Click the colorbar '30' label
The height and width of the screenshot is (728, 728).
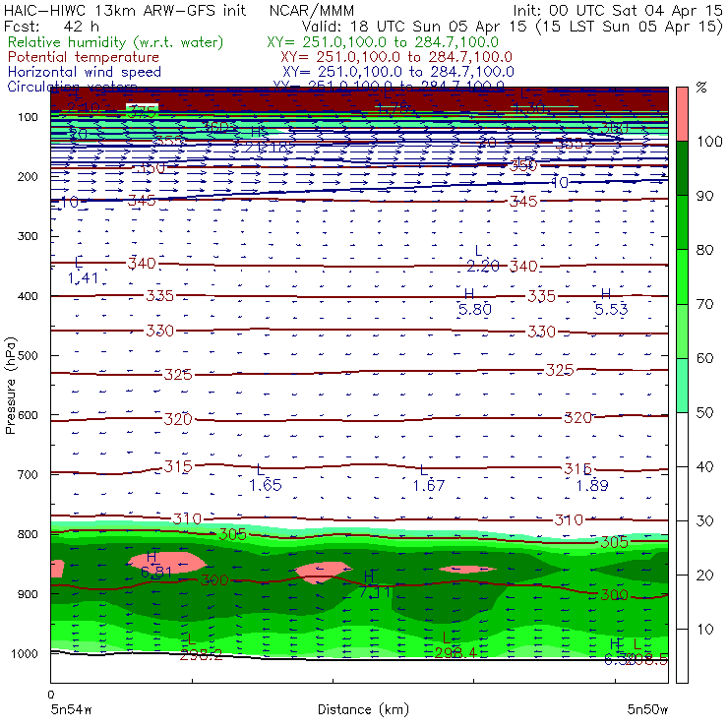(x=704, y=521)
